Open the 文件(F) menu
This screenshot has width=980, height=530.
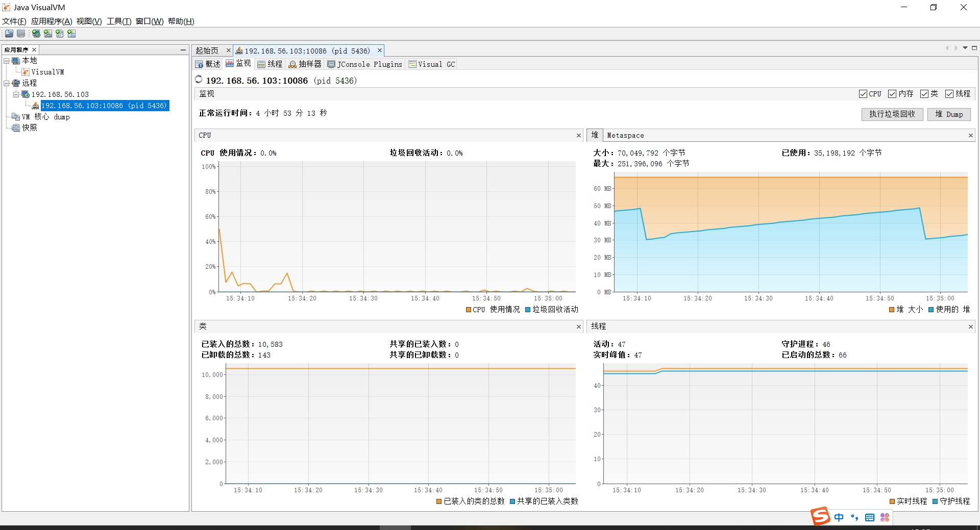[x=14, y=21]
